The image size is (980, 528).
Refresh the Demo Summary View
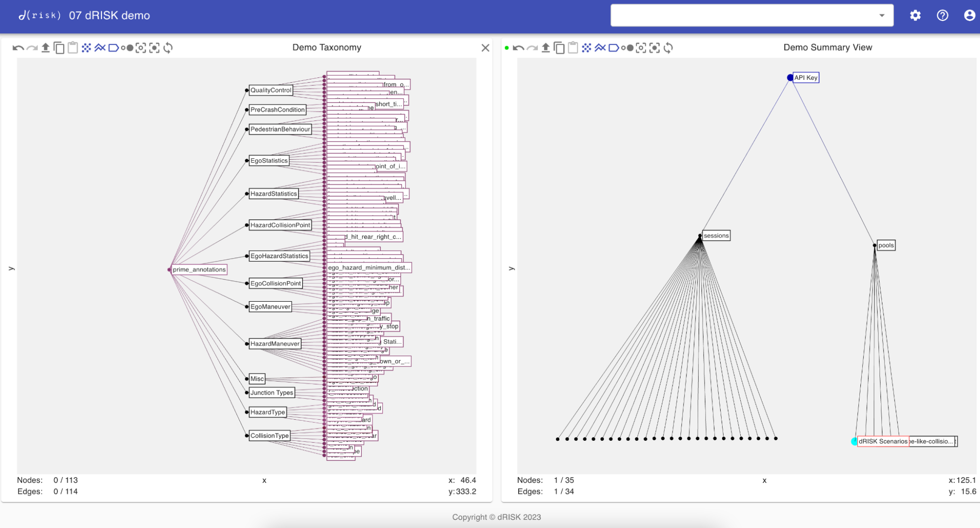[x=668, y=48]
